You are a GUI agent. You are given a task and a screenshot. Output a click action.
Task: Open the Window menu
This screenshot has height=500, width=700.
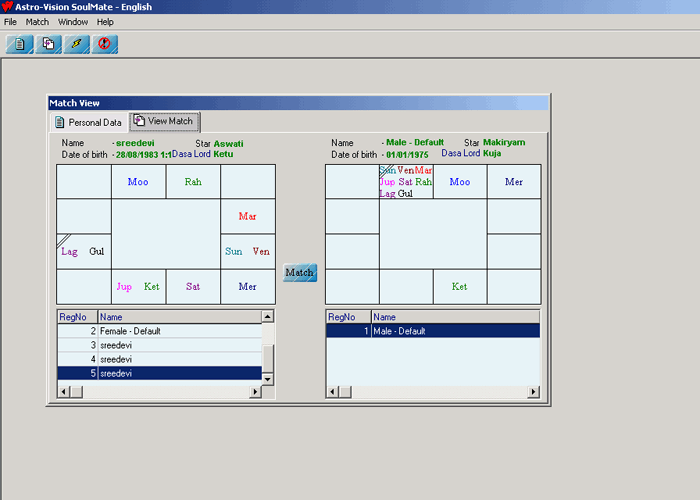pos(73,22)
